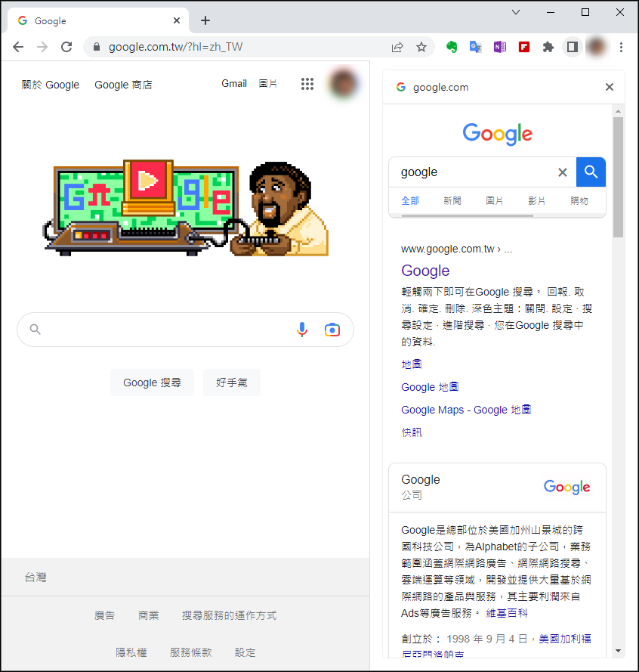639x672 pixels.
Task: Open the Chrome profile avatar in toolbar
Action: tap(597, 47)
